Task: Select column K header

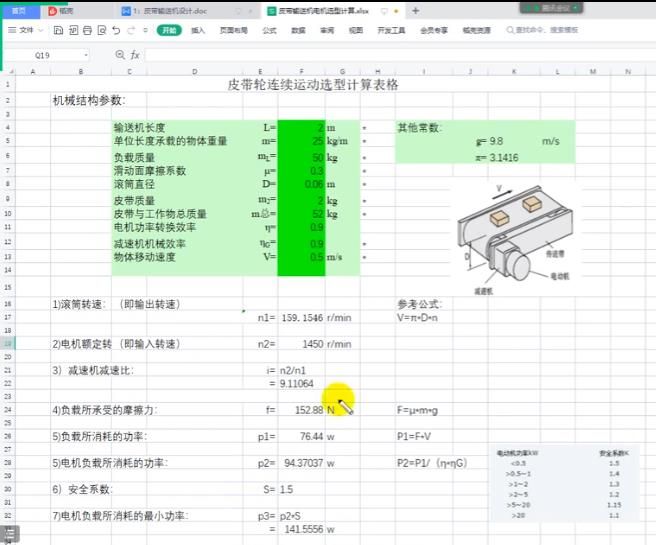Action: pos(514,72)
